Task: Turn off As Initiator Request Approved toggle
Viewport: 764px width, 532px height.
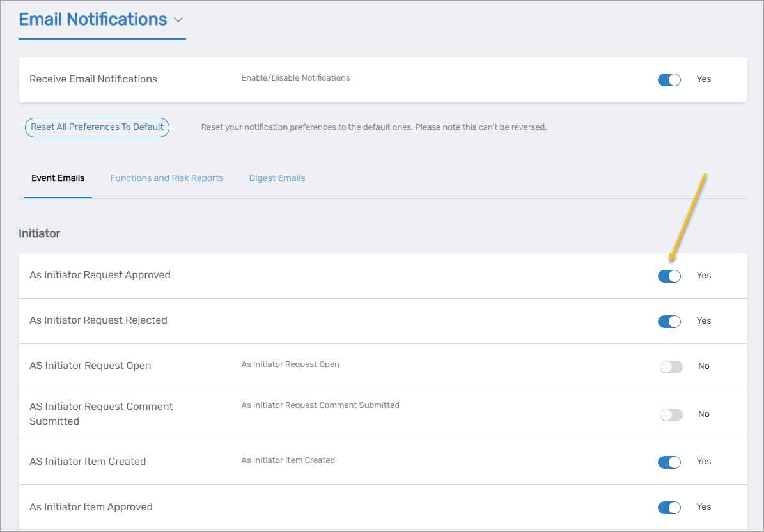Action: coord(669,276)
